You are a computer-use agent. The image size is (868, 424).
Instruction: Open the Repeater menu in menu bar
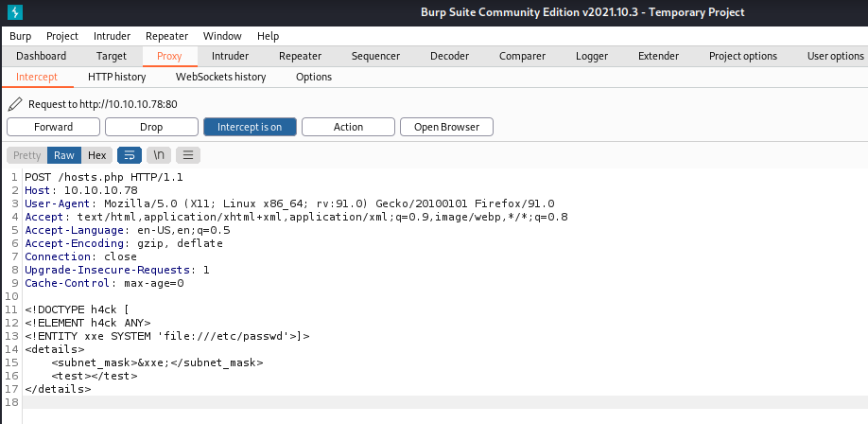tap(166, 36)
